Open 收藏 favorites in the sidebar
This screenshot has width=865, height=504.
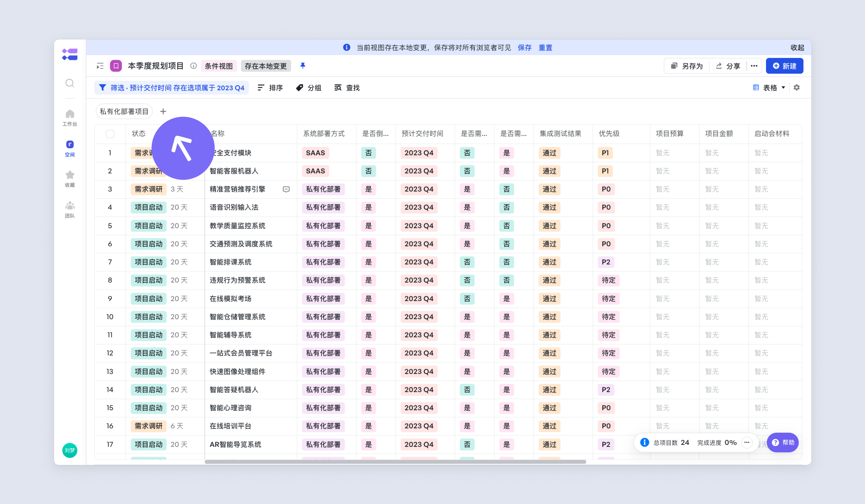(70, 179)
